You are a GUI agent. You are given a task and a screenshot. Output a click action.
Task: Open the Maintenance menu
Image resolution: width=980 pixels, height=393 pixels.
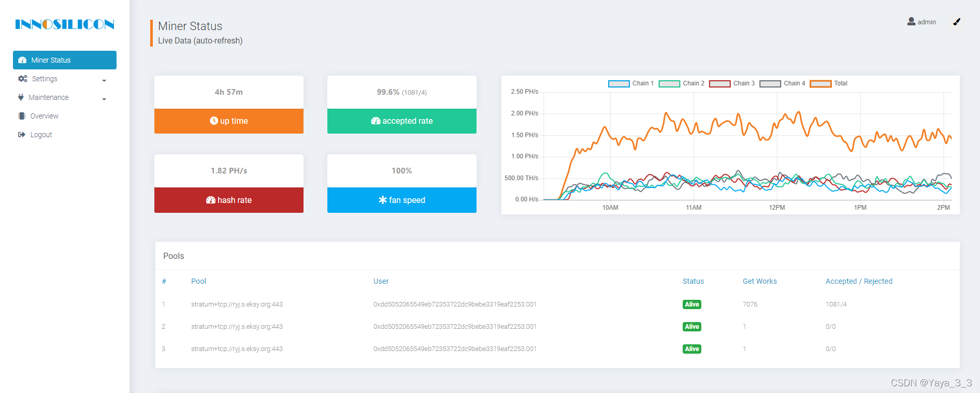pyautogui.click(x=65, y=97)
